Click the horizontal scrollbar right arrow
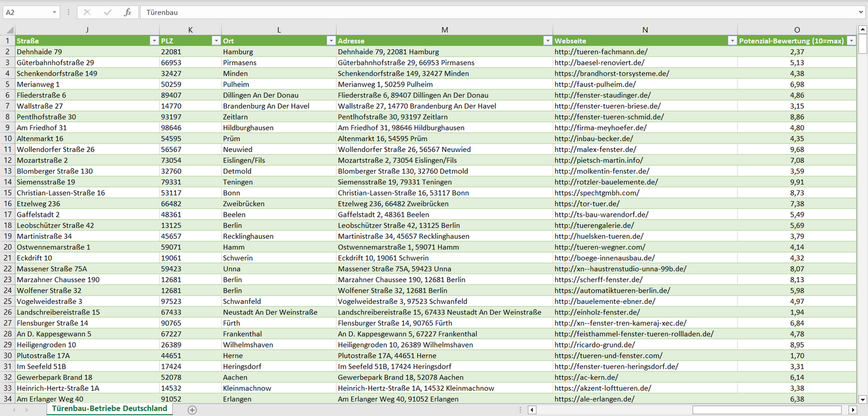The width and height of the screenshot is (868, 416). [852, 410]
